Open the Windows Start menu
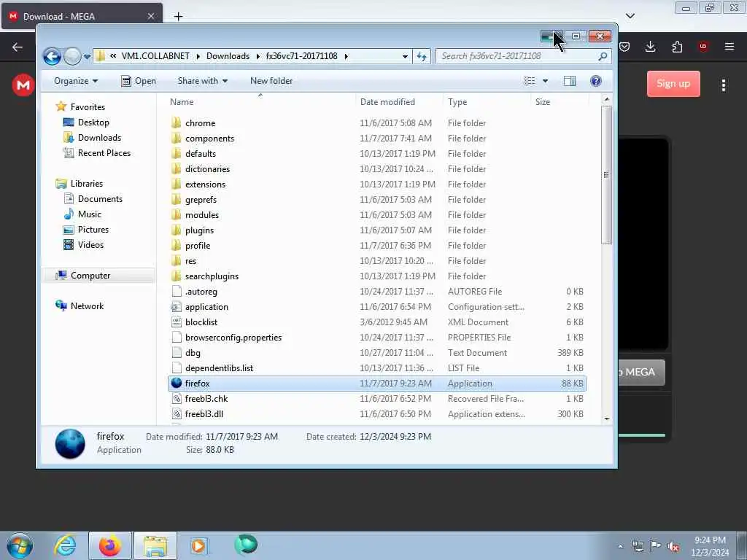 point(20,545)
